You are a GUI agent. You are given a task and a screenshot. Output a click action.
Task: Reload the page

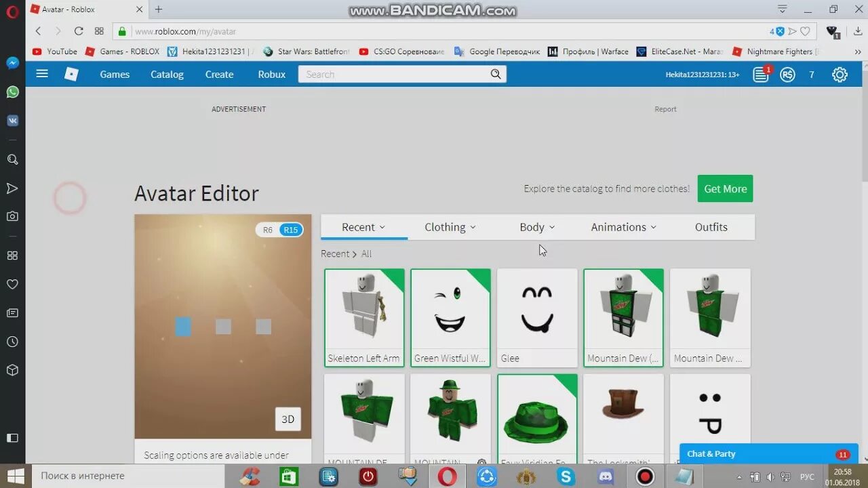point(79,31)
